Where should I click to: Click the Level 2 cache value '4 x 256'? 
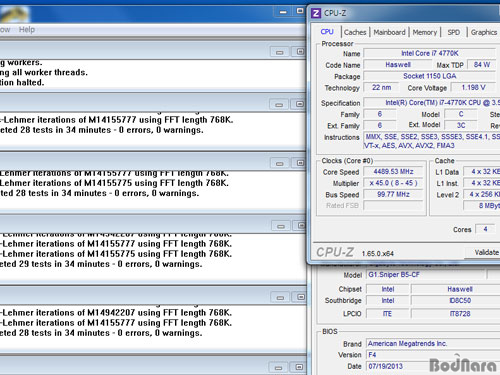[x=482, y=194]
